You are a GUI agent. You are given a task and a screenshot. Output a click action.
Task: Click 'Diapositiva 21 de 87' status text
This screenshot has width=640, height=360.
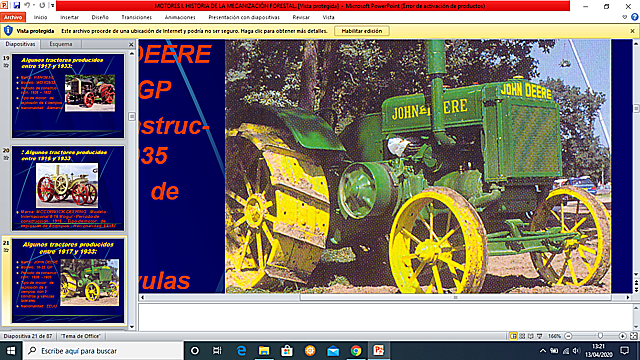[x=29, y=336]
